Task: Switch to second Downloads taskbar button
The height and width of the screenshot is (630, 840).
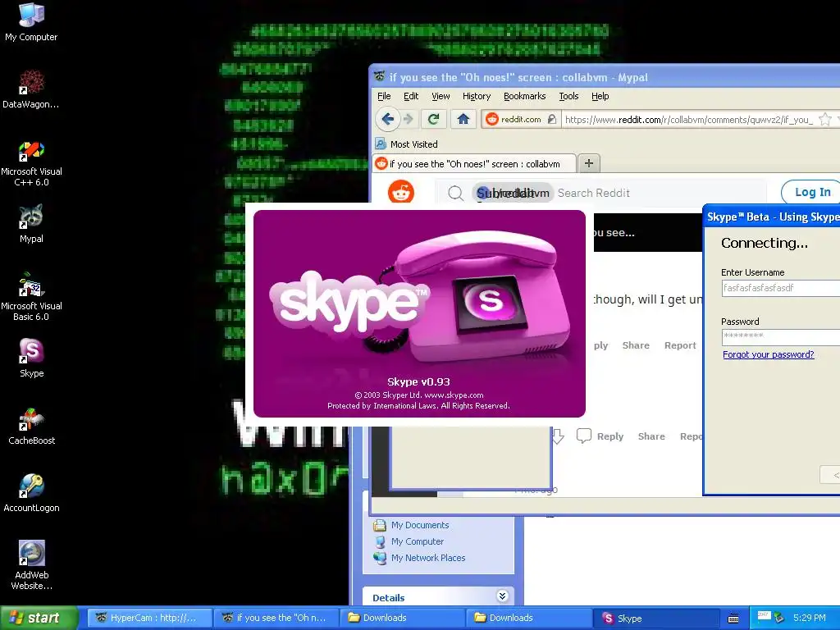Action: click(529, 618)
